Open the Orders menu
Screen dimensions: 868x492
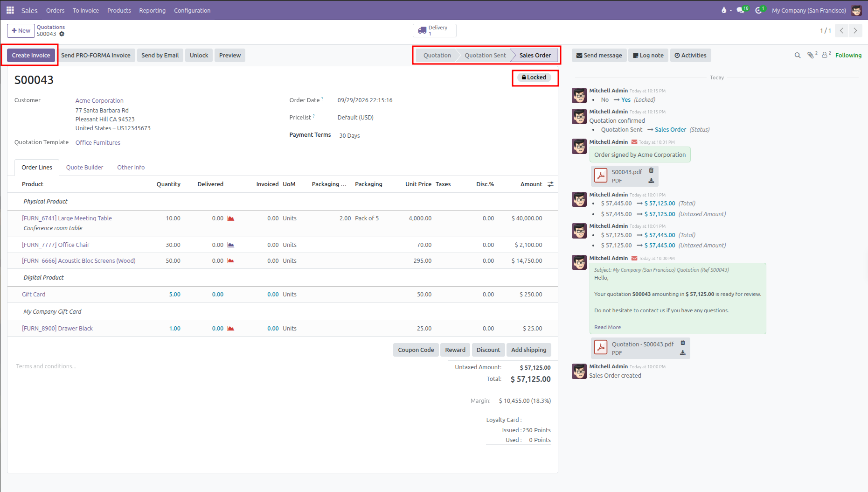coord(56,10)
